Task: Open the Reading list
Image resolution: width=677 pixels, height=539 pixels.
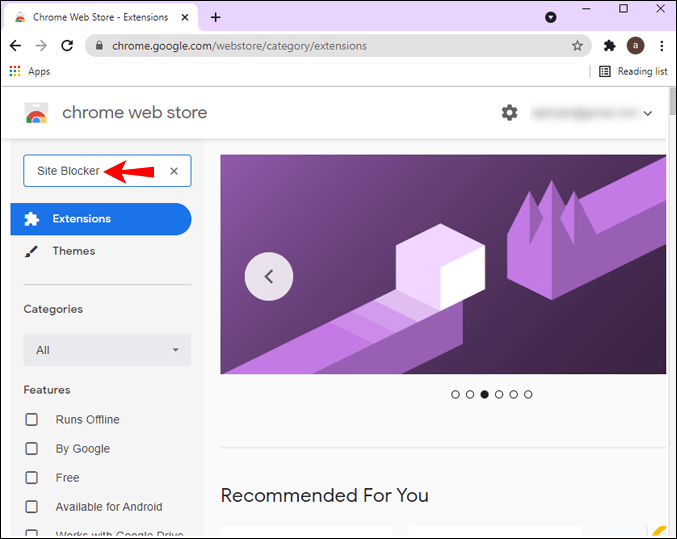Action: coord(633,71)
